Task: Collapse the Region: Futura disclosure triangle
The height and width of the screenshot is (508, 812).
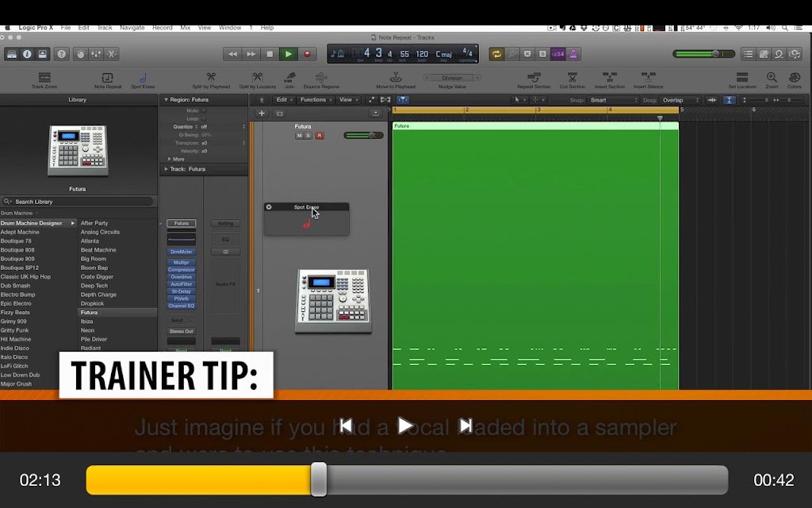Action: (167, 99)
